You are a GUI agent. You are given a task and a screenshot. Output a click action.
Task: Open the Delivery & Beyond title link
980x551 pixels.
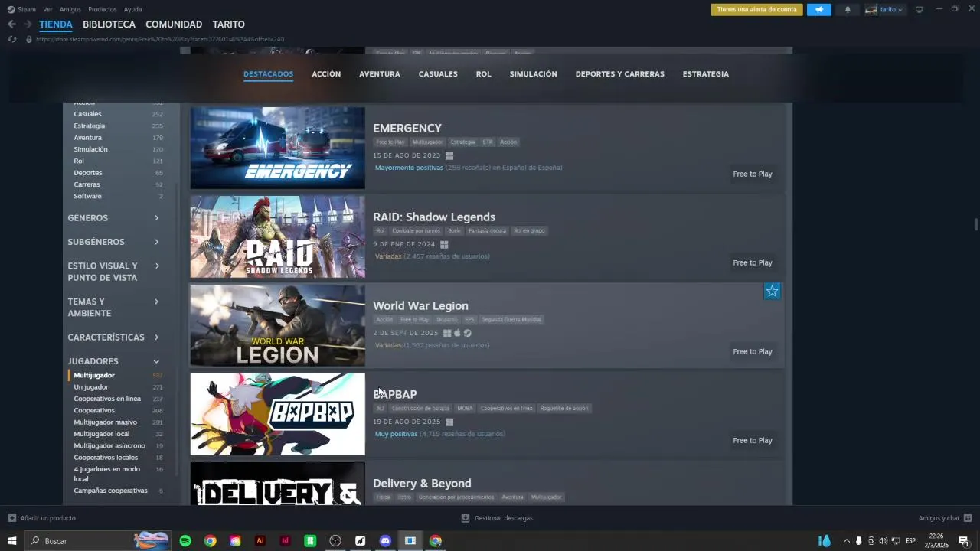pos(422,483)
